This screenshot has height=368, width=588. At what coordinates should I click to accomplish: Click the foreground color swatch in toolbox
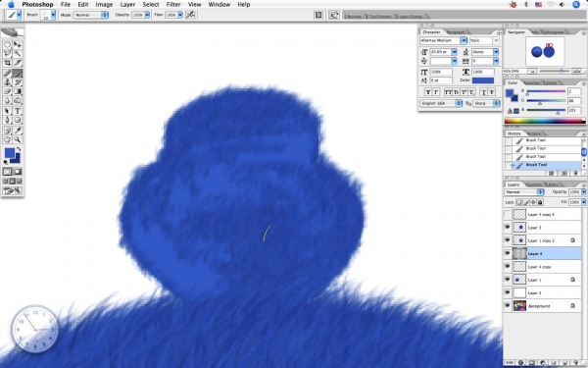point(10,153)
